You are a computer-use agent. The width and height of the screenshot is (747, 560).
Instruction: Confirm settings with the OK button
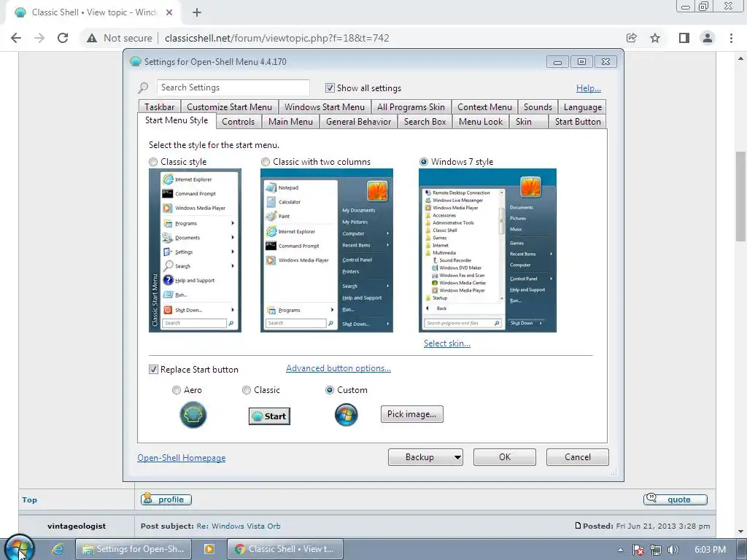pyautogui.click(x=505, y=457)
